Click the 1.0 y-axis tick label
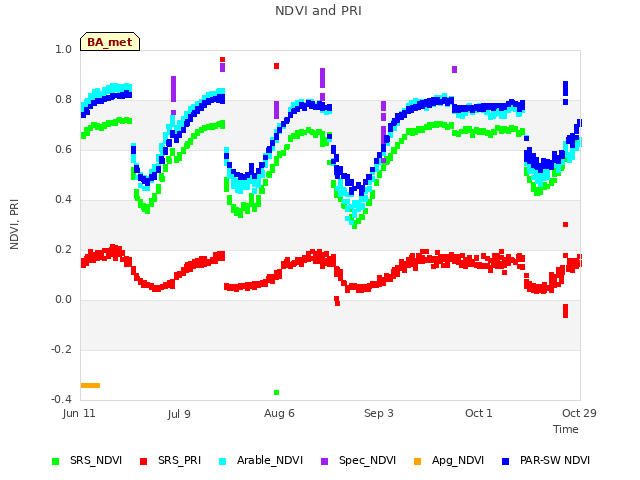The width and height of the screenshot is (640, 480). tap(63, 50)
